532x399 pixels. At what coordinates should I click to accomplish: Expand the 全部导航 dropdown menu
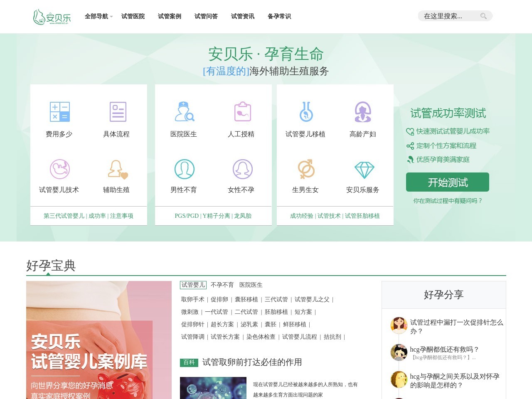pos(99,16)
